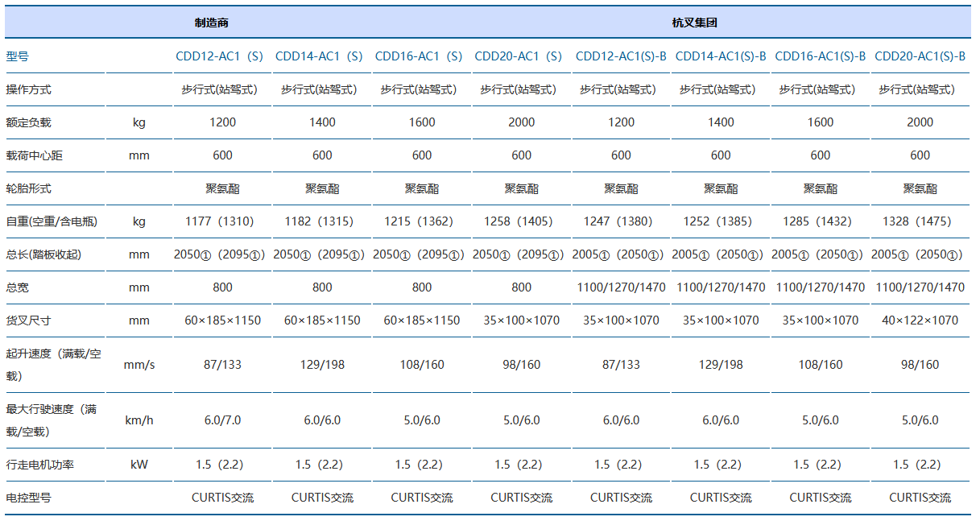The height and width of the screenshot is (525, 980).
Task: Select the 总宽 row label
Action: coord(17,287)
